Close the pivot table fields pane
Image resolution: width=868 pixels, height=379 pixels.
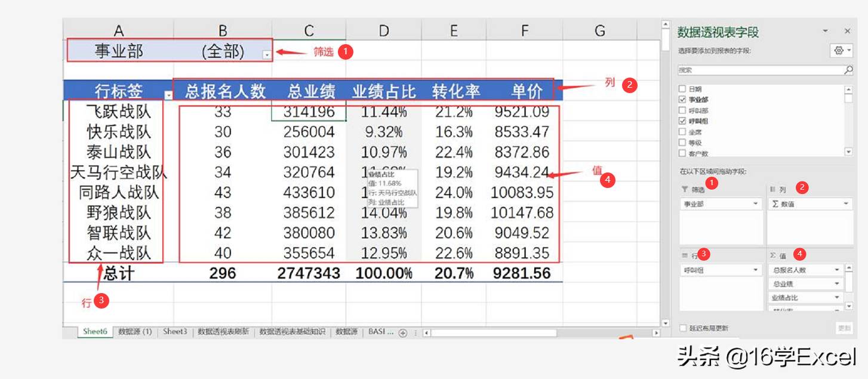[x=847, y=31]
